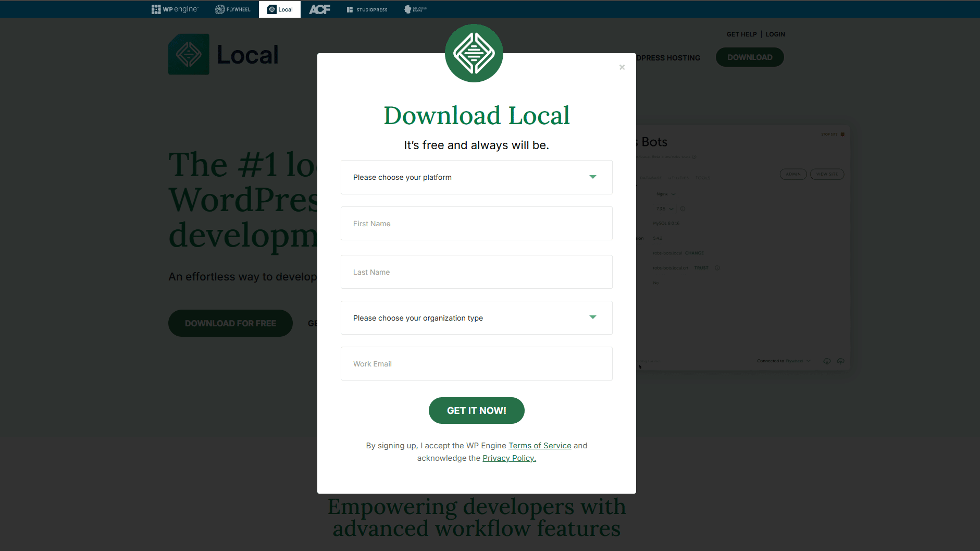Click the Last Name field
The height and width of the screenshot is (551, 980).
pos(476,272)
